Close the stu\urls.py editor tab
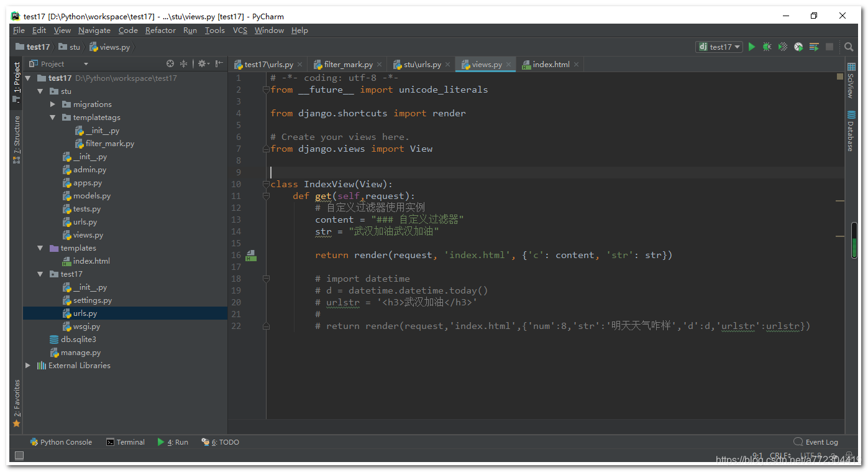 pyautogui.click(x=448, y=65)
